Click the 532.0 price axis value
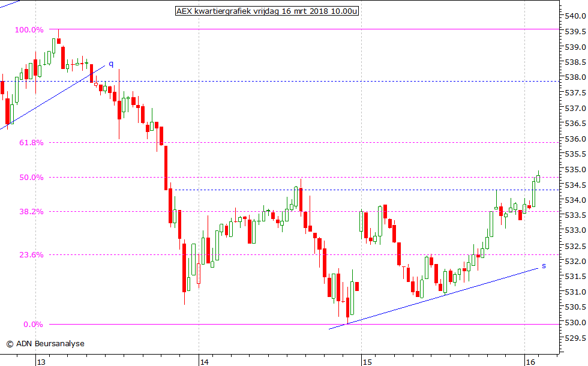This screenshot has width=588, height=366. 575,262
